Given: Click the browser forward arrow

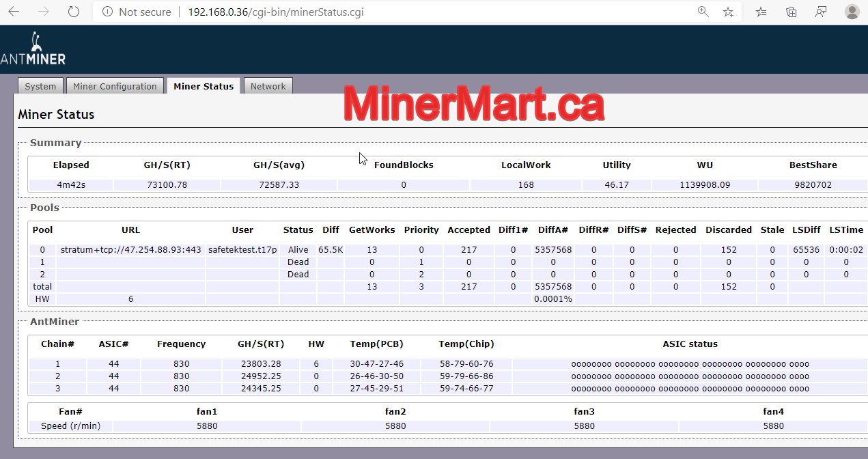Looking at the screenshot, I should point(42,11).
